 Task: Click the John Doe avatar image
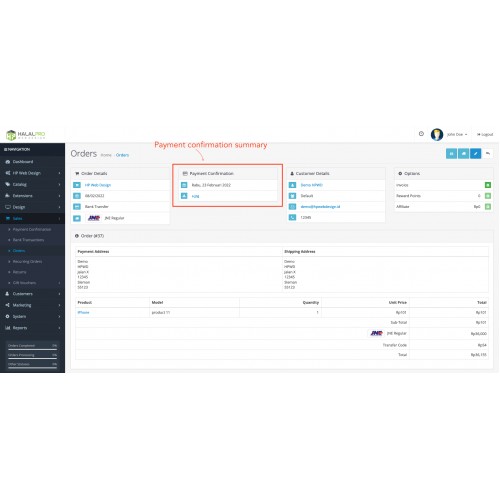[437, 134]
